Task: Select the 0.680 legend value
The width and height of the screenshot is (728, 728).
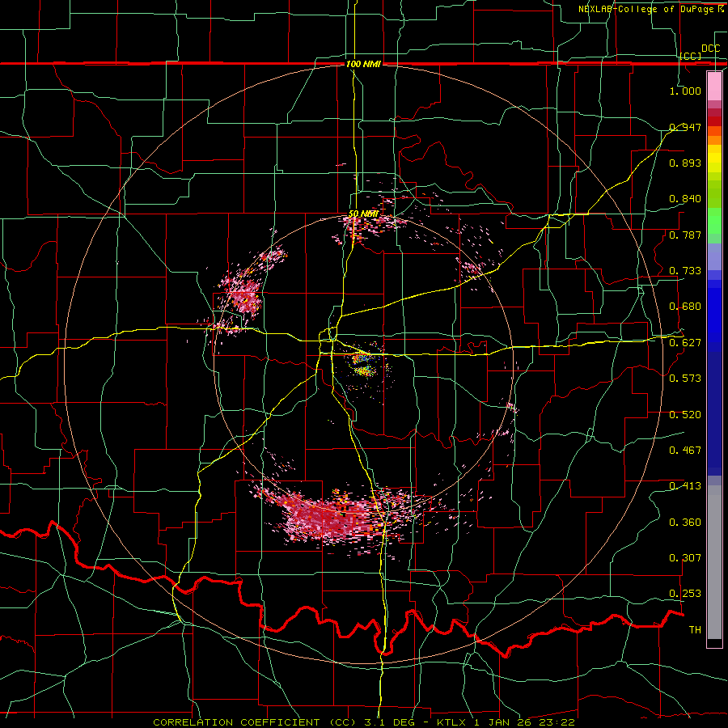Action: point(685,307)
